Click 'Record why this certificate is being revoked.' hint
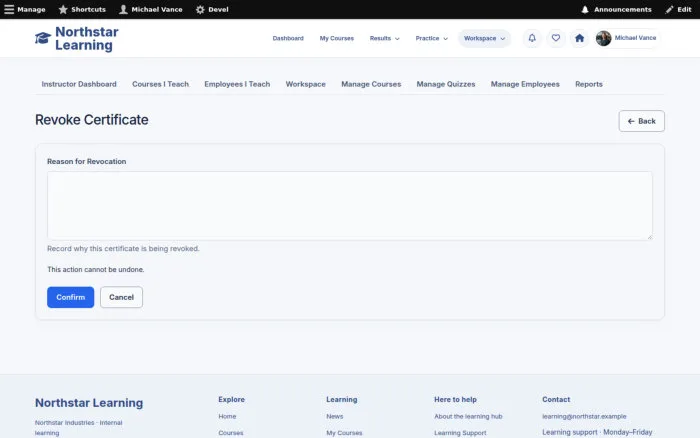700x438 pixels. (x=123, y=248)
